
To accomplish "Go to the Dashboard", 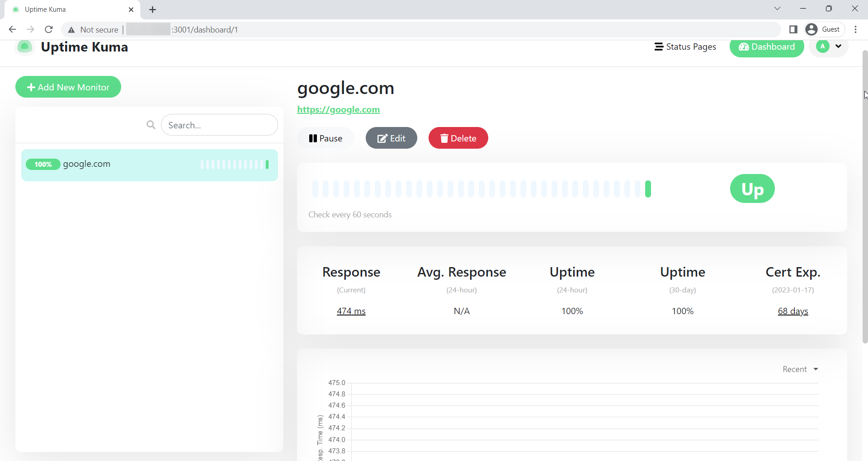I will (767, 47).
